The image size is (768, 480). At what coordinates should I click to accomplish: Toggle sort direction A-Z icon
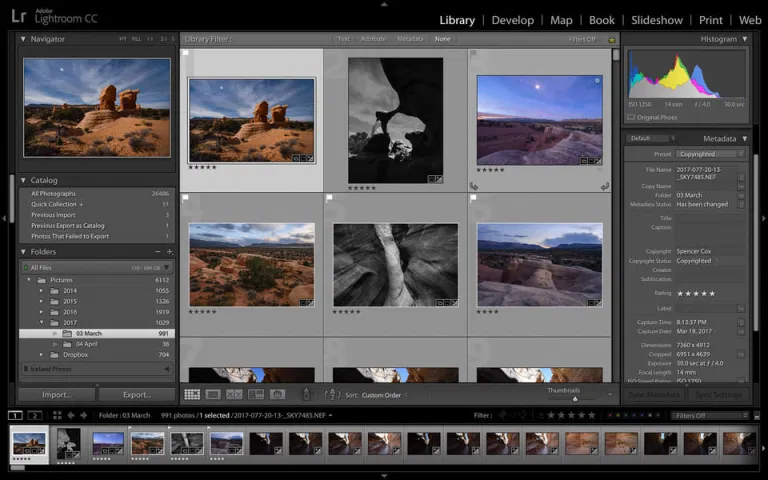[x=332, y=394]
